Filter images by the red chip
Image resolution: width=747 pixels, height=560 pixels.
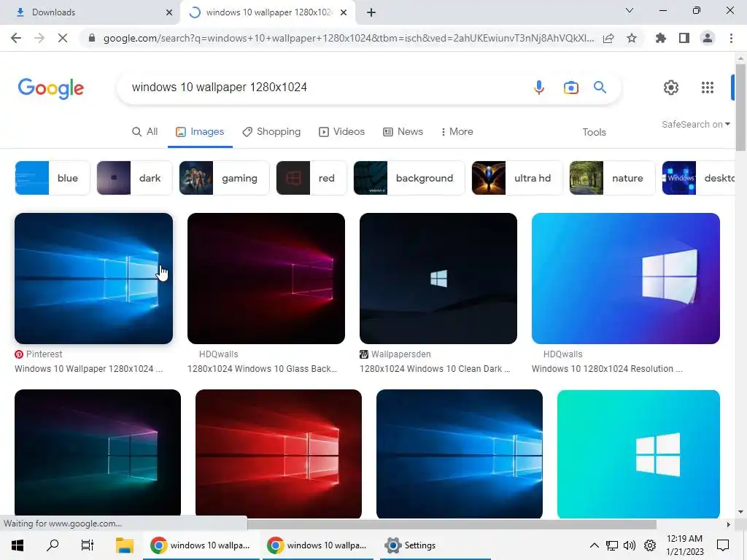[311, 178]
